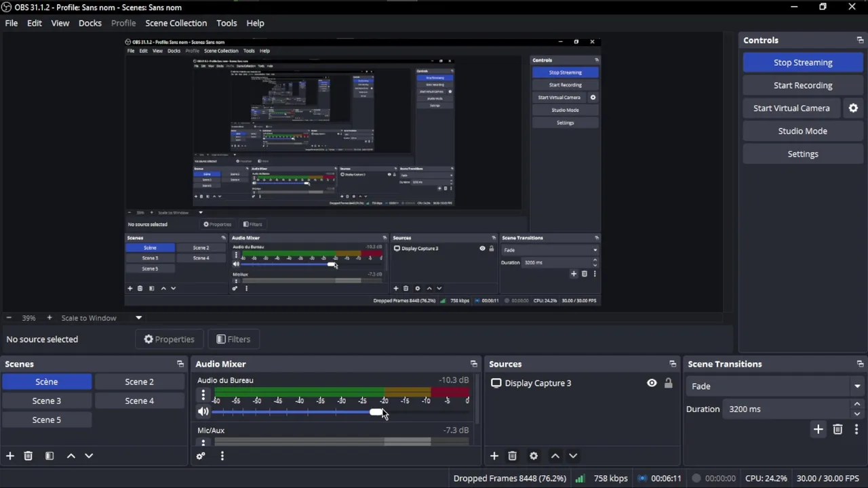868x488 pixels.
Task: Open the Scene Collection menu
Action: 176,23
